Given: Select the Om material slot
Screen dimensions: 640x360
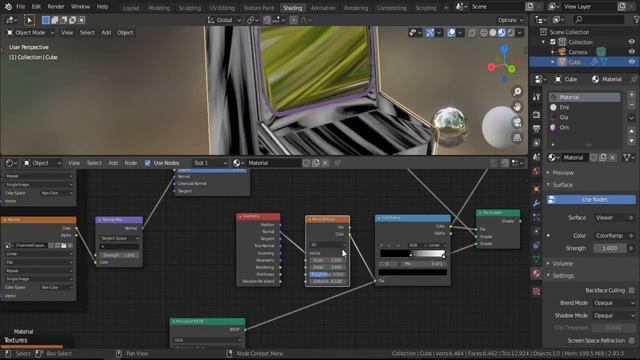Looking at the screenshot, I should (584, 127).
